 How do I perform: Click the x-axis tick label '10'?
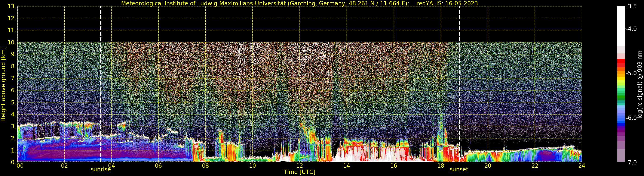point(252,166)
